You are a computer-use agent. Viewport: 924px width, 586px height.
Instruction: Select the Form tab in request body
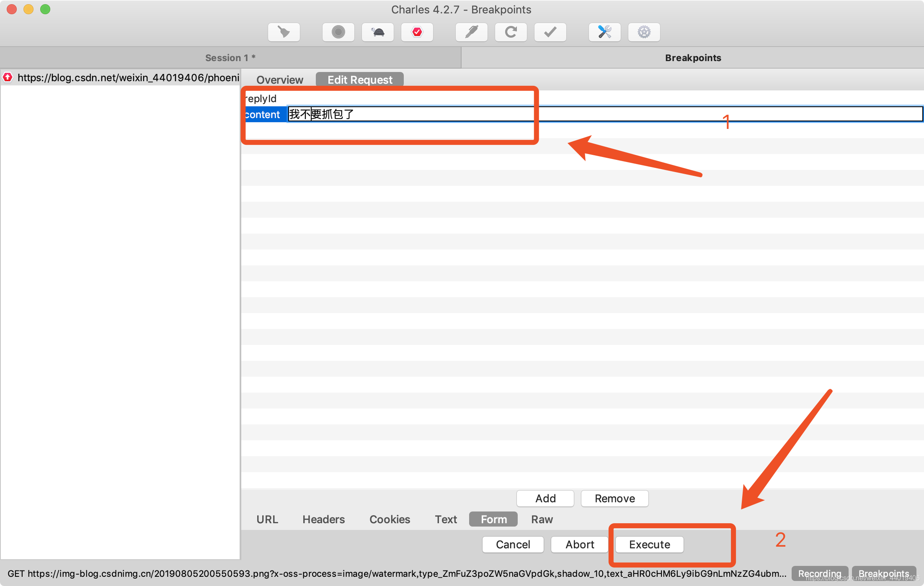(492, 519)
